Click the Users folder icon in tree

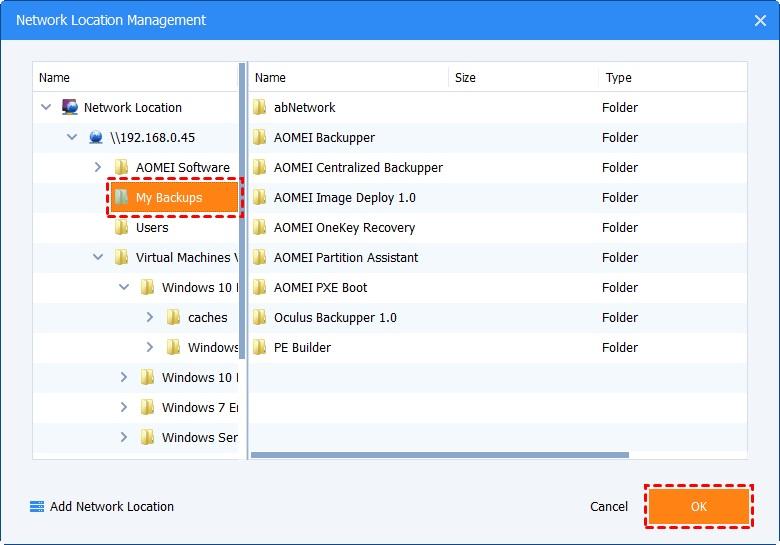(x=122, y=227)
